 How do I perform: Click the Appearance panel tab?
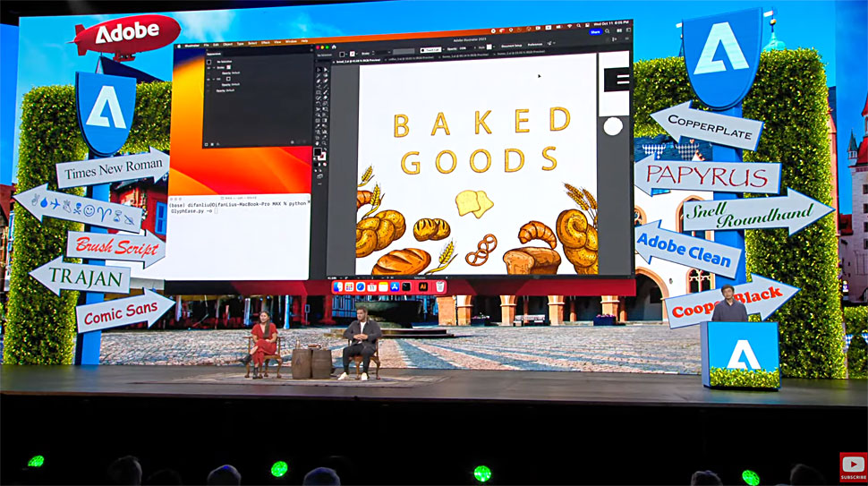coord(214,54)
